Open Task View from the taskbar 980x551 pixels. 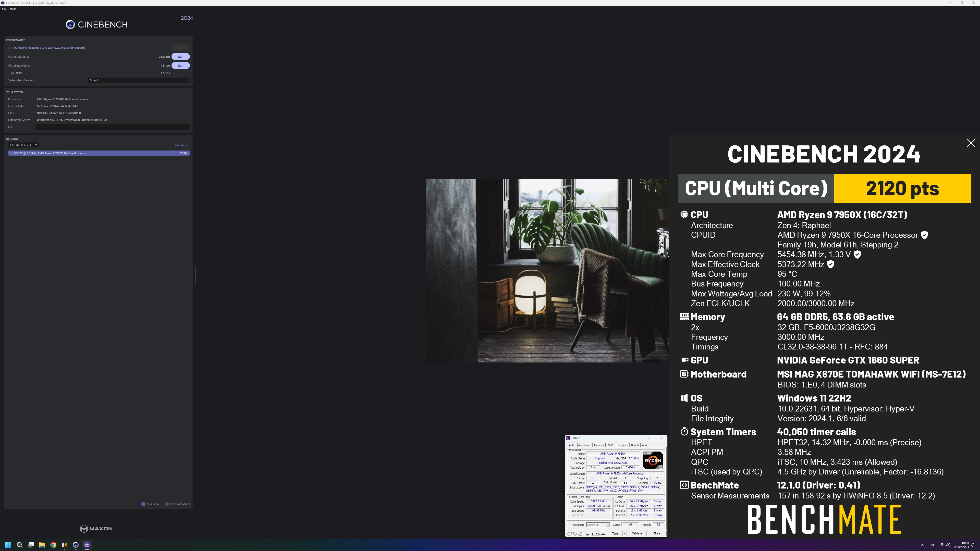coord(31,545)
